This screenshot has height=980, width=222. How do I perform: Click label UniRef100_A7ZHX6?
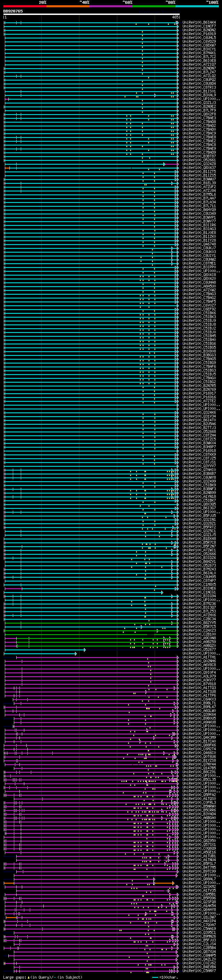point(199,615)
